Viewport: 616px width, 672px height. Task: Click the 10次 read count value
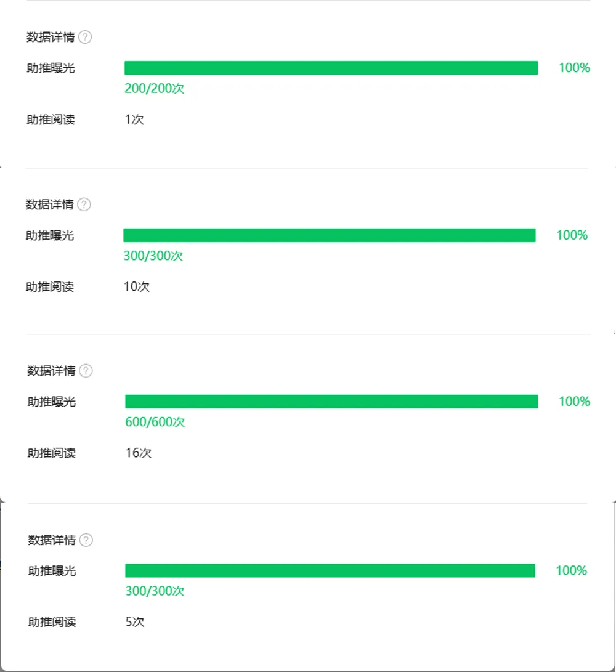pos(137,287)
